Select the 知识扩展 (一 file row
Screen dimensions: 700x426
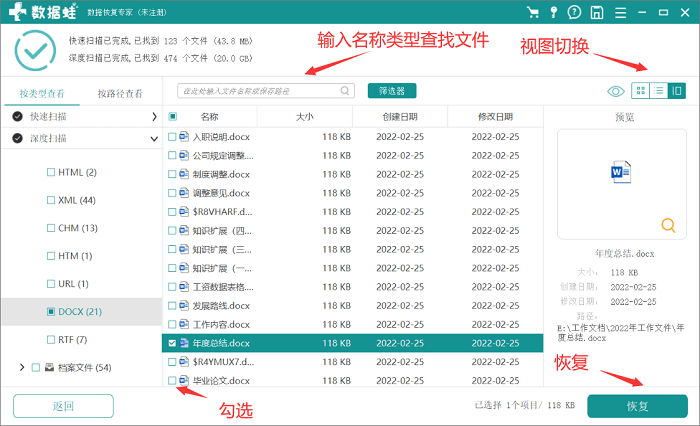pos(353,268)
